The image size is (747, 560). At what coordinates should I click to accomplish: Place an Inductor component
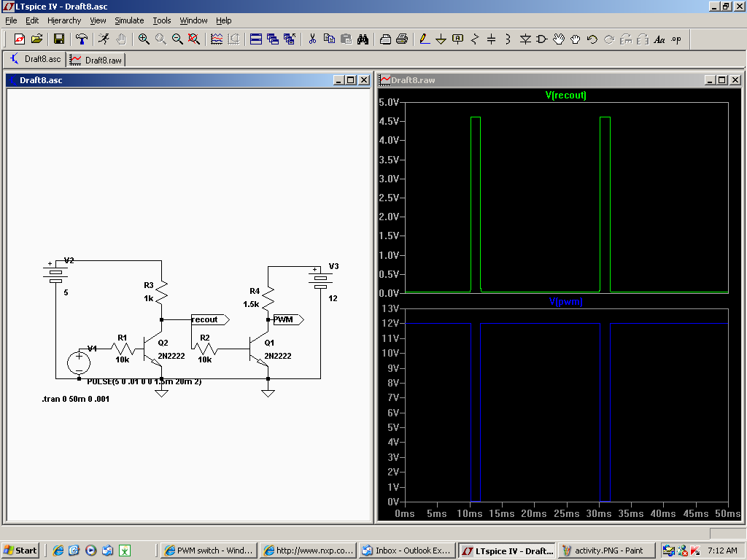click(508, 39)
